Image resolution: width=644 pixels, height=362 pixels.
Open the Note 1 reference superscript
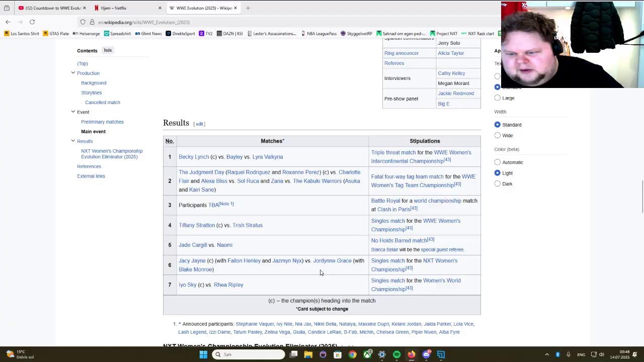(226, 204)
